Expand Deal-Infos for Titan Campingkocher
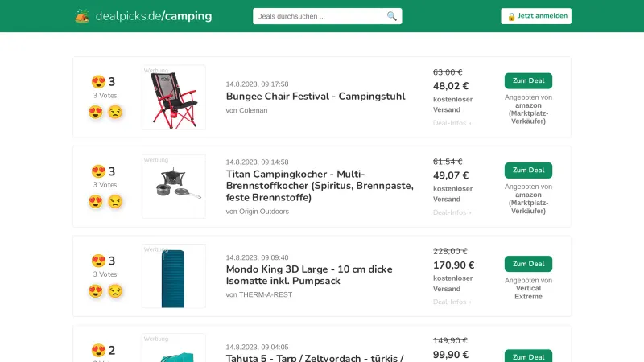This screenshot has height=362, width=644. (x=452, y=212)
